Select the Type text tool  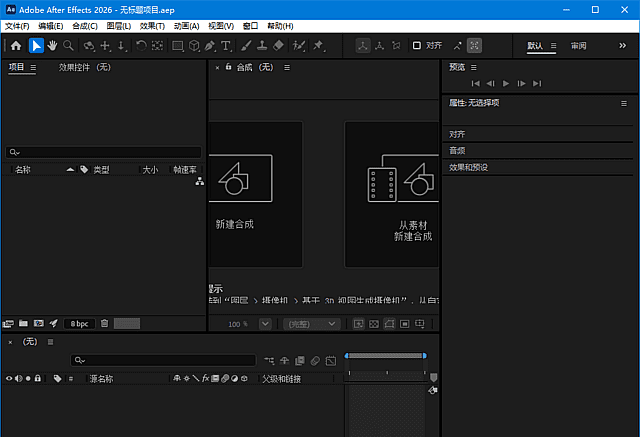(x=226, y=46)
